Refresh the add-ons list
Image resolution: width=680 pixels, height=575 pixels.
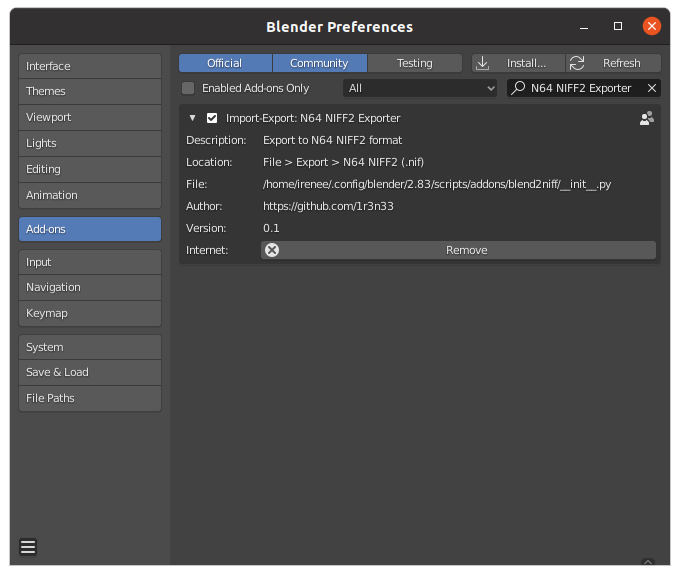613,63
